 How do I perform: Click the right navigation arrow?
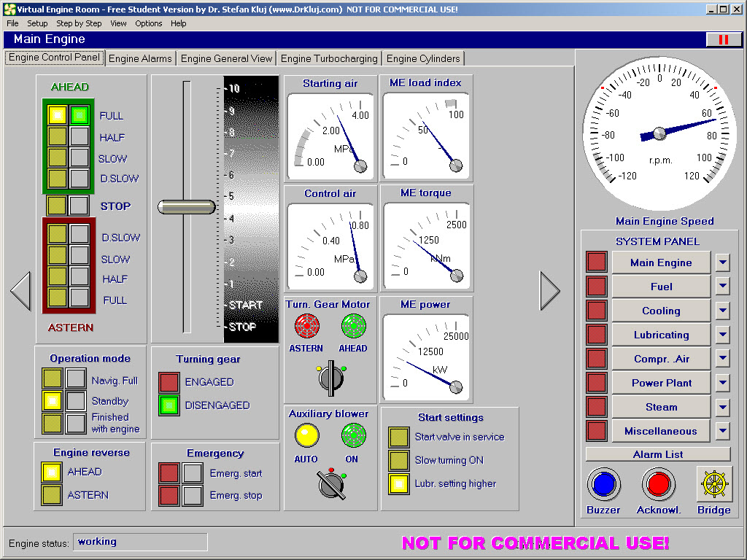(x=549, y=291)
